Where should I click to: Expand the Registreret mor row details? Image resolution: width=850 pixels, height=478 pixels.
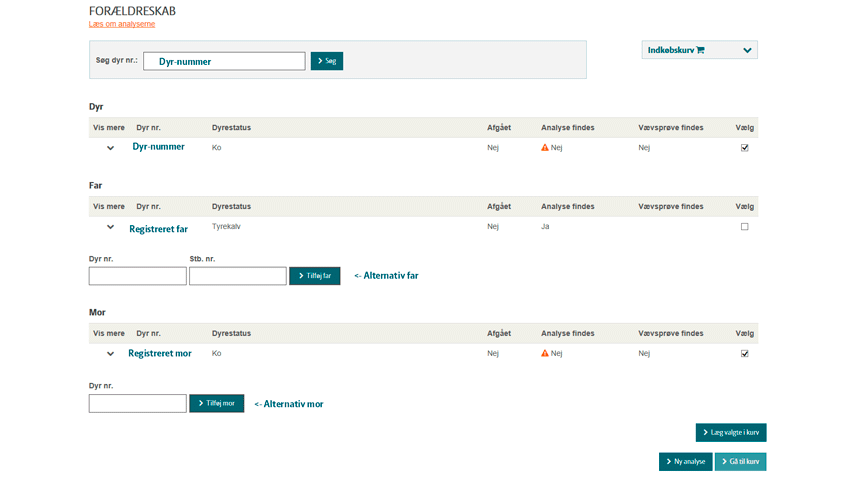click(x=110, y=354)
